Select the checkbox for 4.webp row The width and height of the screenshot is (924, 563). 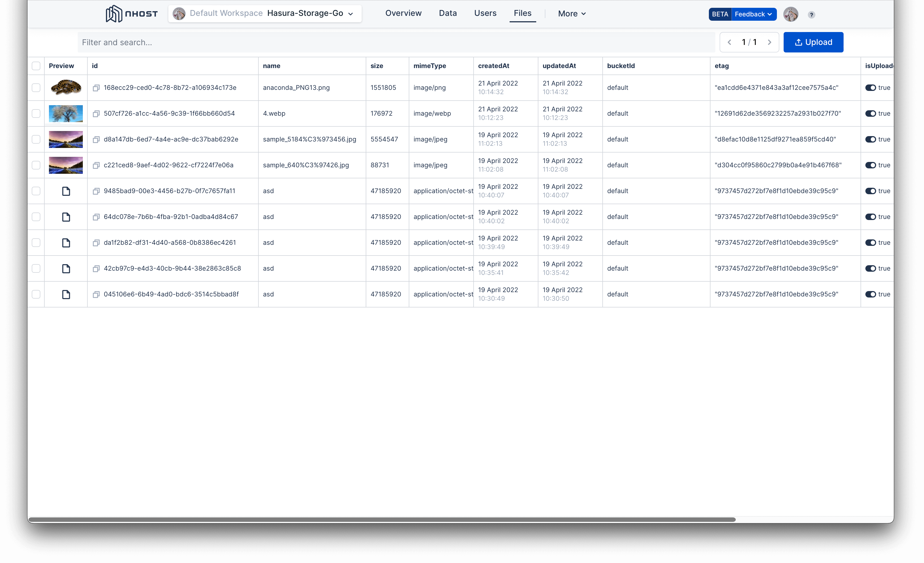[x=36, y=113]
